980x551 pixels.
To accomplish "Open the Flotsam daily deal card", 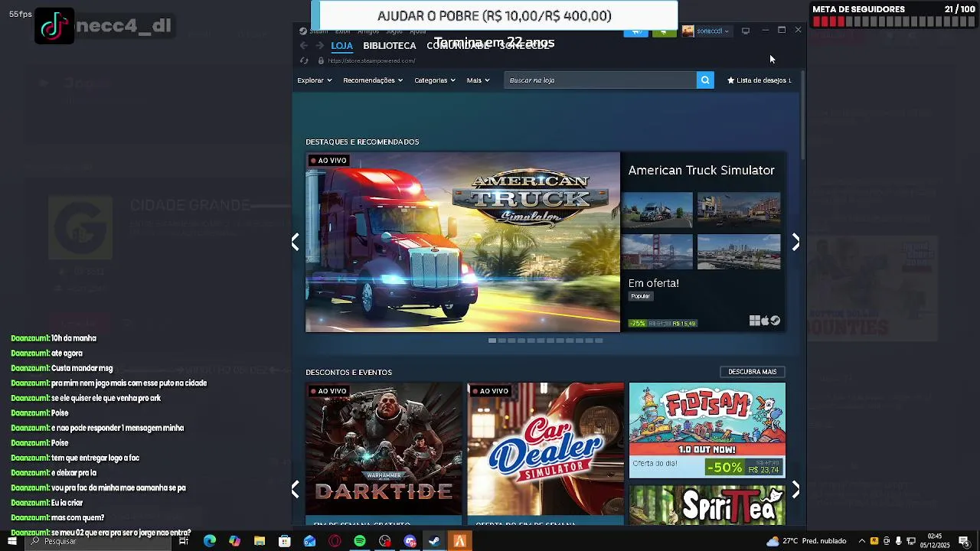I will (707, 430).
